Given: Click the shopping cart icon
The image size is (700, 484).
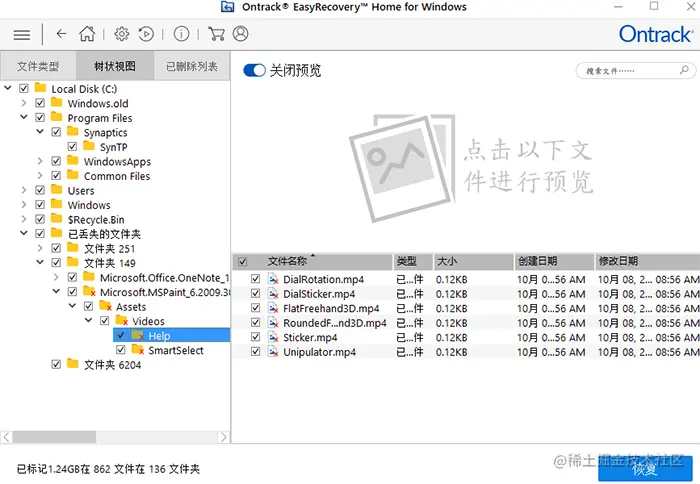Looking at the screenshot, I should point(217,34).
